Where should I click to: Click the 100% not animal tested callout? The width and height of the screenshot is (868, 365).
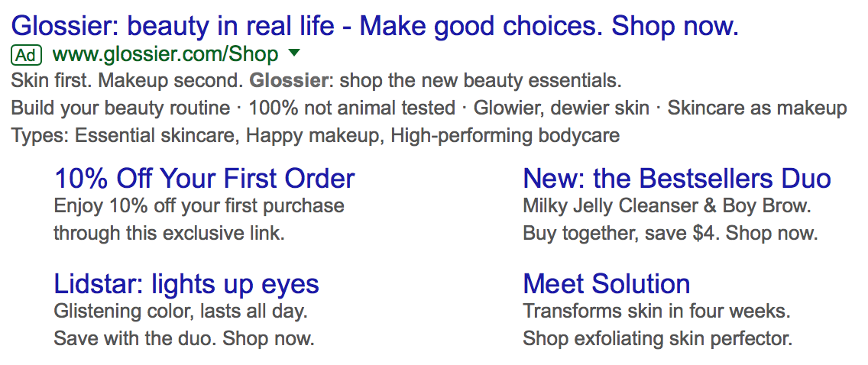(x=351, y=108)
